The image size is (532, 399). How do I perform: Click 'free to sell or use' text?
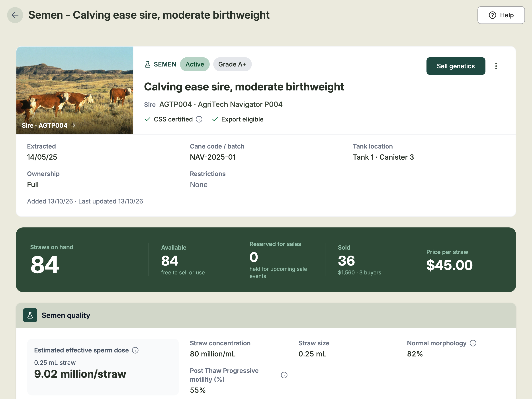click(x=183, y=272)
